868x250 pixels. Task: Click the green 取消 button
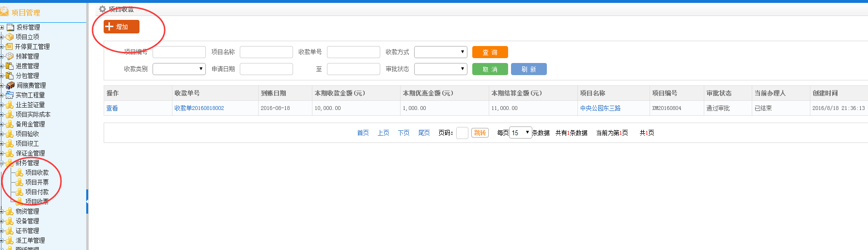(x=490, y=69)
